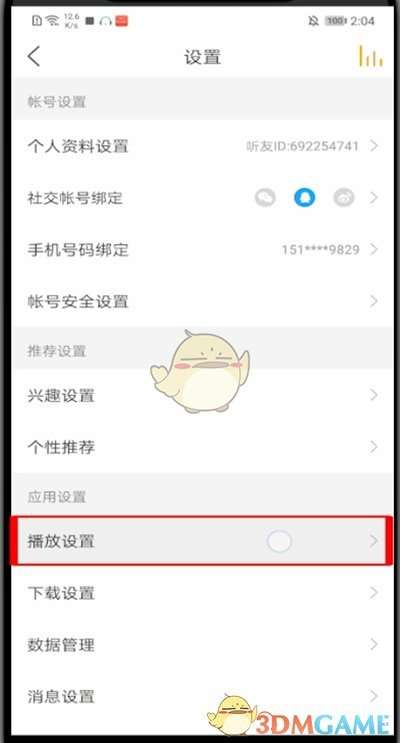Tap the Weibo binding icon
400x743 pixels.
[x=344, y=198]
